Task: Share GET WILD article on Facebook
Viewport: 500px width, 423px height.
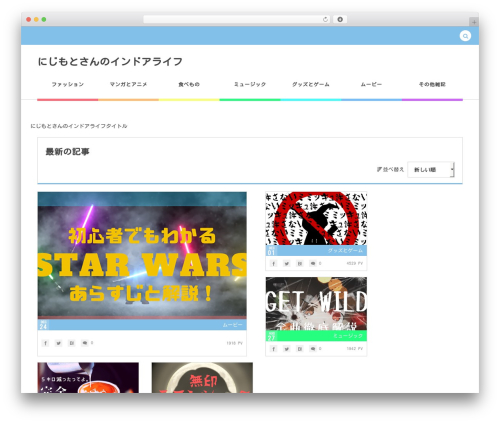Action: (273, 349)
